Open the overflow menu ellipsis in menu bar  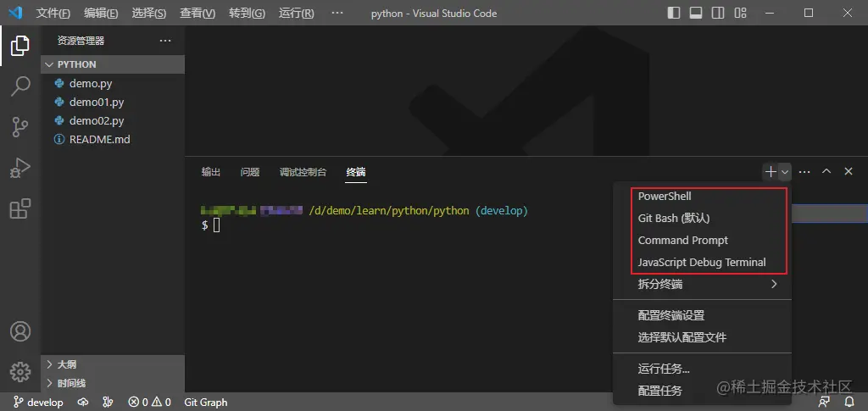[337, 13]
